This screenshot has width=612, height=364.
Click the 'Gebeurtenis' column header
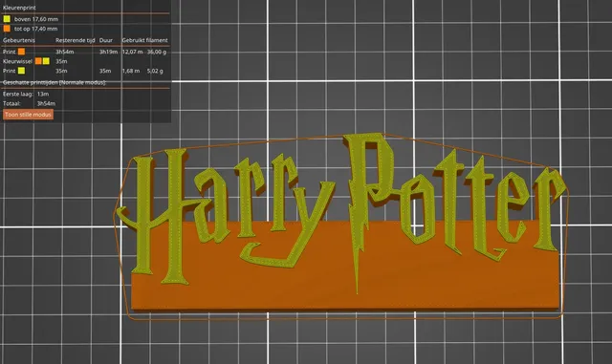(x=19, y=40)
